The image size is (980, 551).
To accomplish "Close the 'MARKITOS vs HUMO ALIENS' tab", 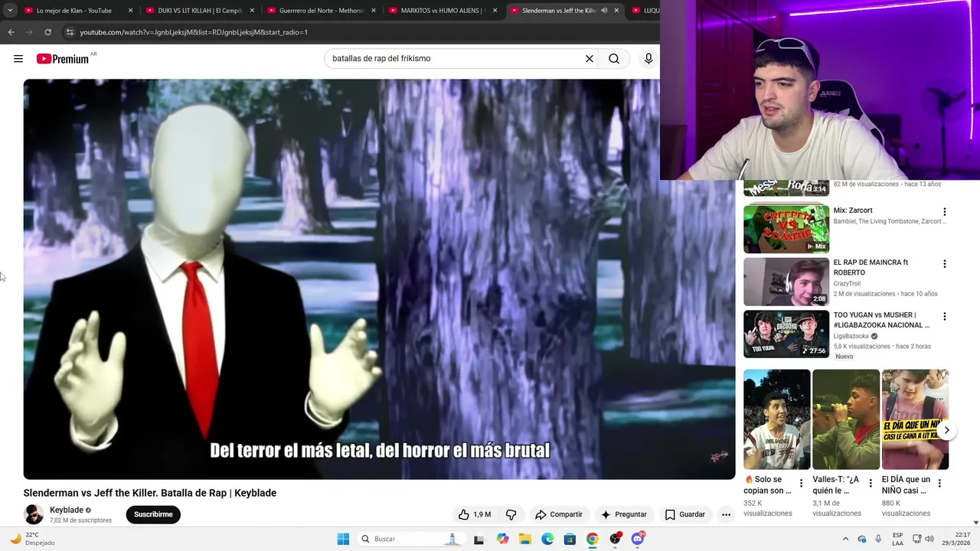I will pyautogui.click(x=495, y=11).
